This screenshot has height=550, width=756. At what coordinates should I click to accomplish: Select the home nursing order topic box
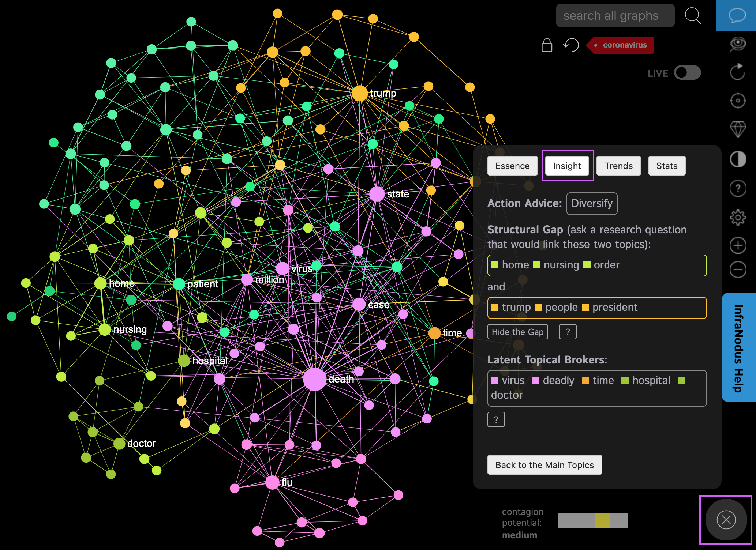click(x=597, y=265)
